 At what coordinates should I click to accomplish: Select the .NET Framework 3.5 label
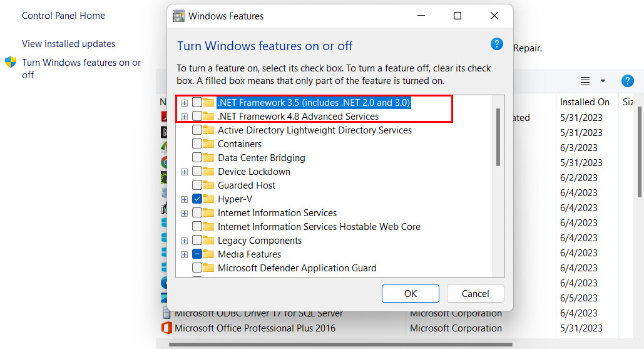(314, 103)
